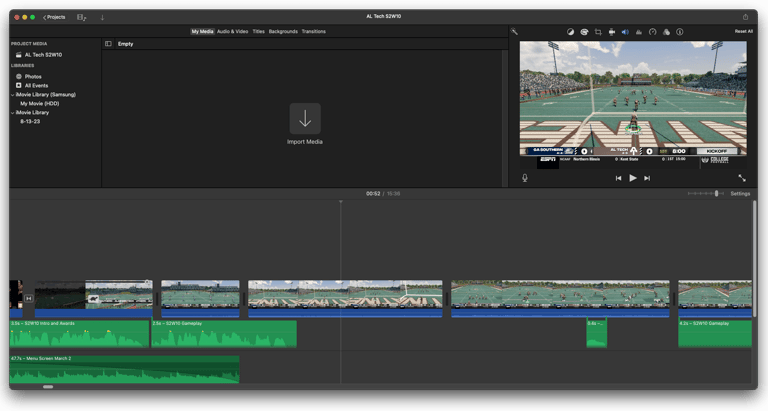Open the Stabilization camera tool
This screenshot has height=411, width=768.
pyautogui.click(x=612, y=32)
